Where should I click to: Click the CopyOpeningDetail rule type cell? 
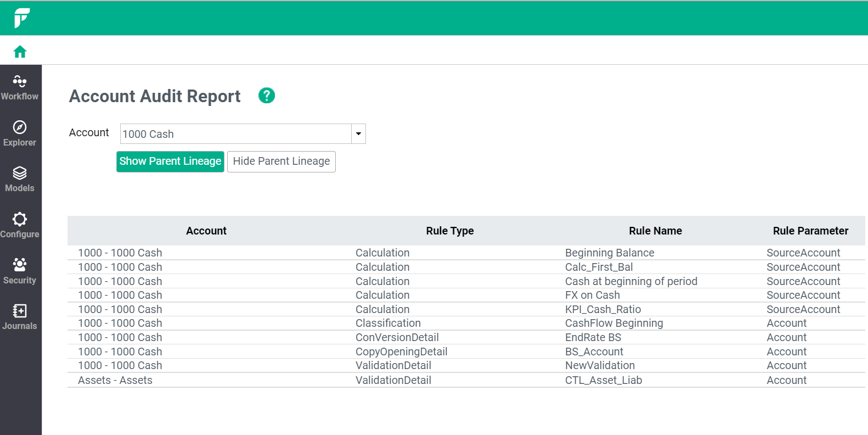[x=401, y=352]
